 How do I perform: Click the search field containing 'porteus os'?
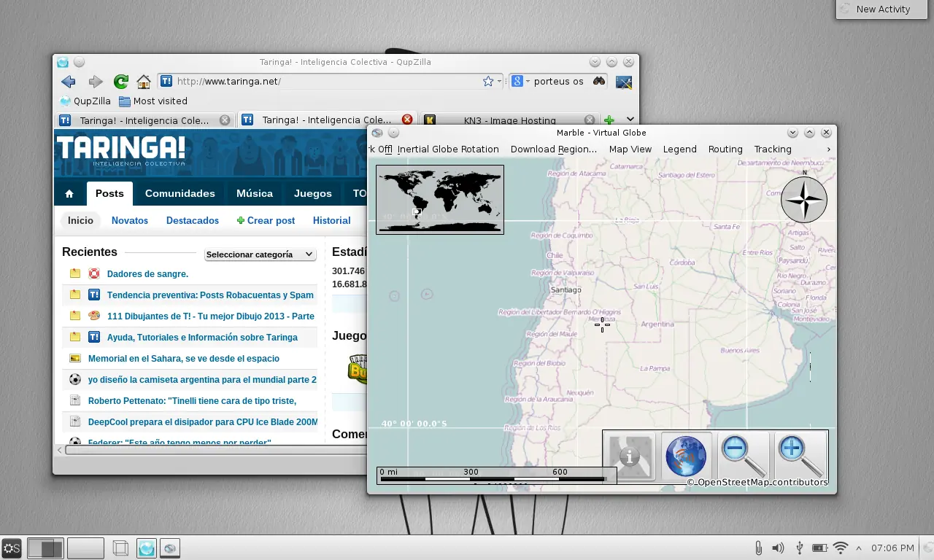(x=559, y=82)
